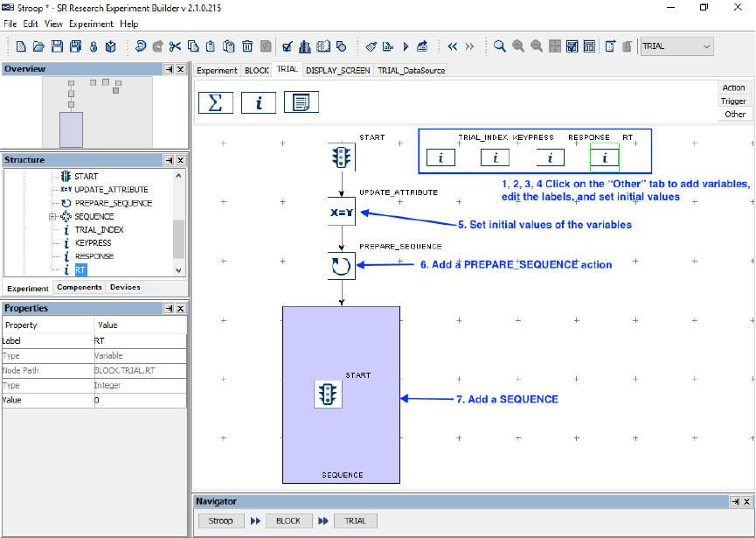Switch to the Experiment workspace tab

point(217,71)
